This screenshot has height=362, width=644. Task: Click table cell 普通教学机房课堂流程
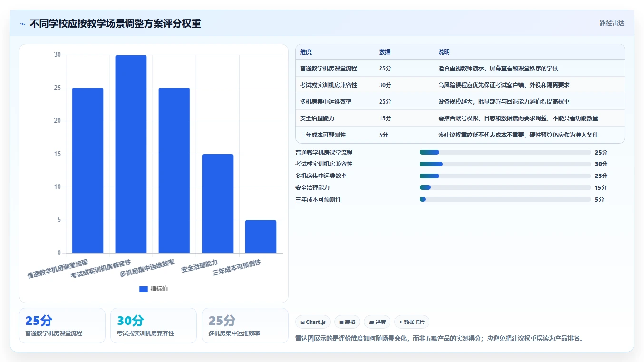pos(329,68)
